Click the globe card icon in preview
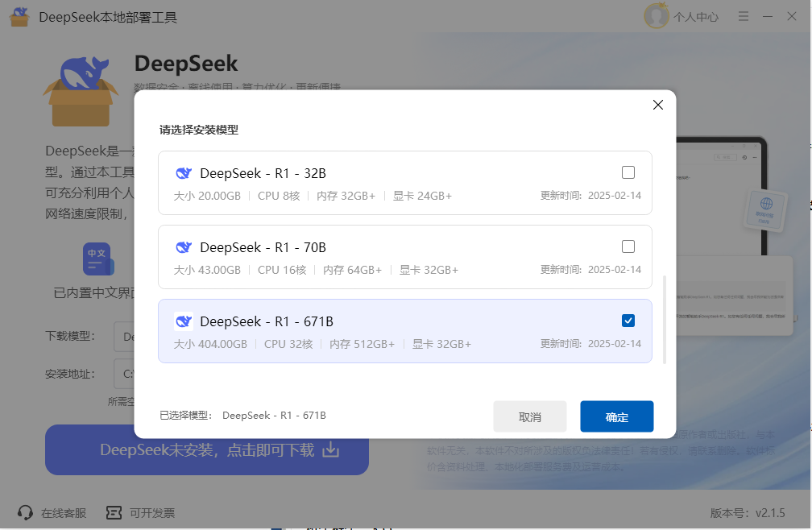 pyautogui.click(x=766, y=210)
